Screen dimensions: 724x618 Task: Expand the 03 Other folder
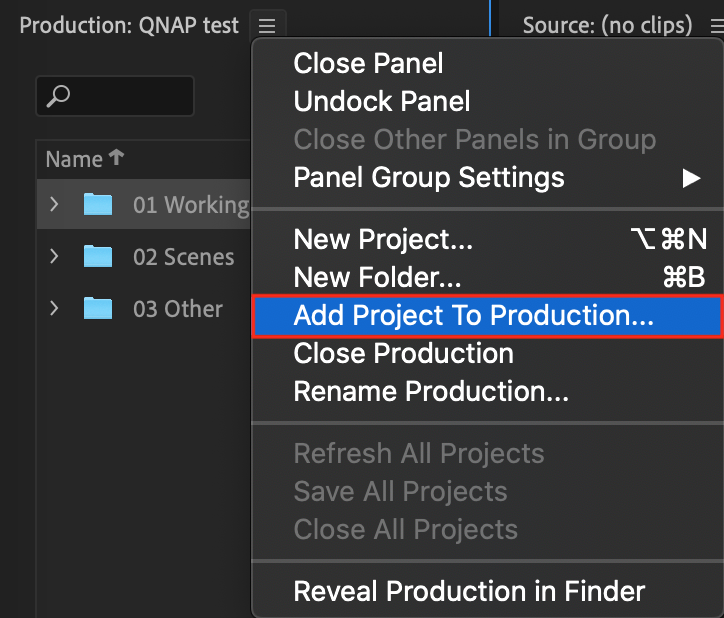pyautogui.click(x=54, y=308)
